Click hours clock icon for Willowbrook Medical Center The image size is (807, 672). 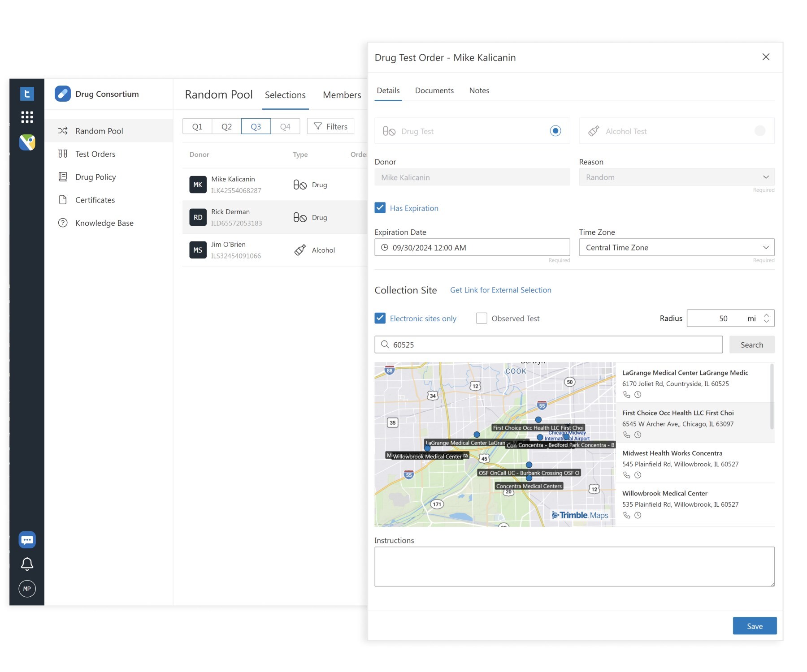(638, 515)
